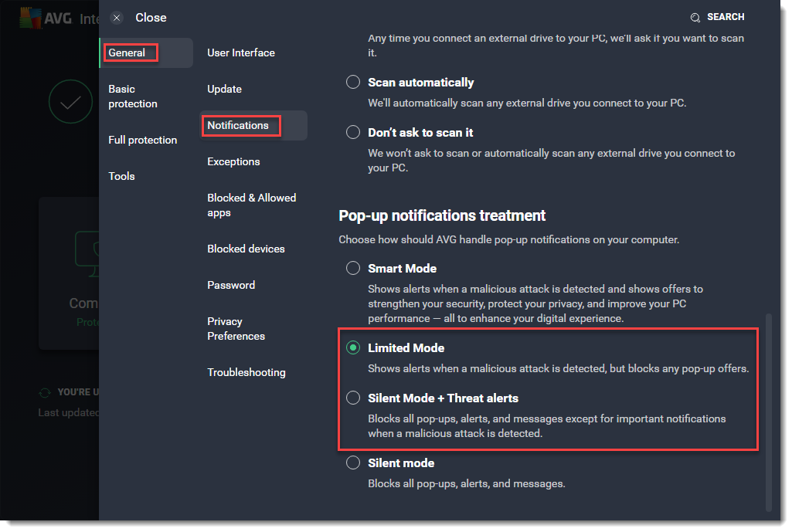Viewport: 792px width, 532px height.
Task: Select Silent Mode + Threat alerts
Action: click(353, 398)
